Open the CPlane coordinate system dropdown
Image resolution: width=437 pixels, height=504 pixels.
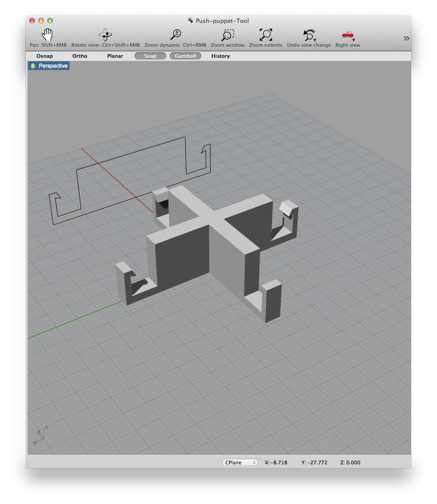point(240,462)
